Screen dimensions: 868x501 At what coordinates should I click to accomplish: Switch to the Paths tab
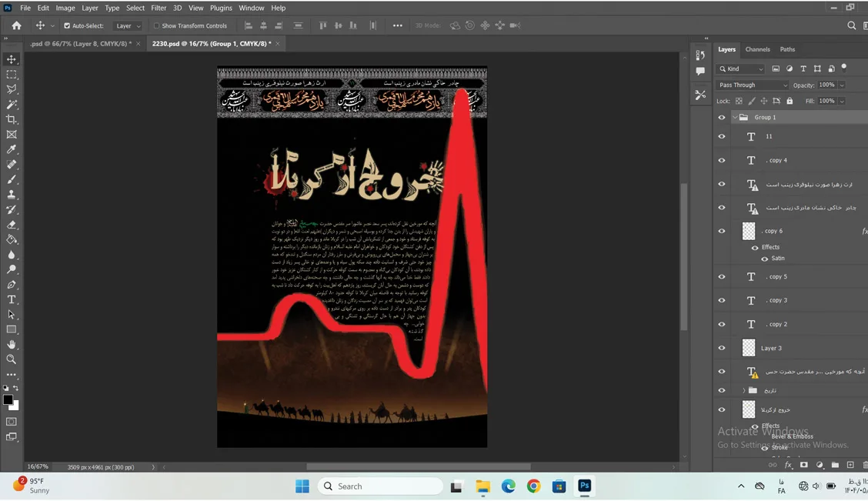[787, 49]
